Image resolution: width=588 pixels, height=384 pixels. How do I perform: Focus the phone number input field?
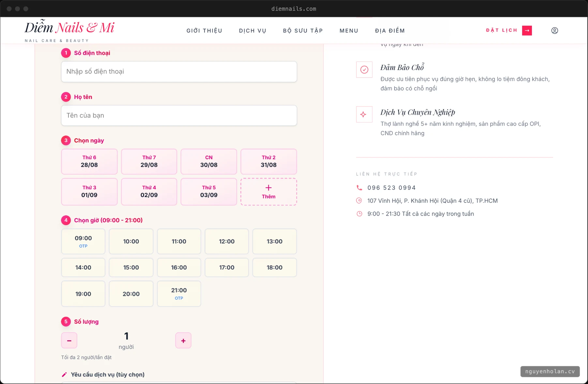pos(179,72)
